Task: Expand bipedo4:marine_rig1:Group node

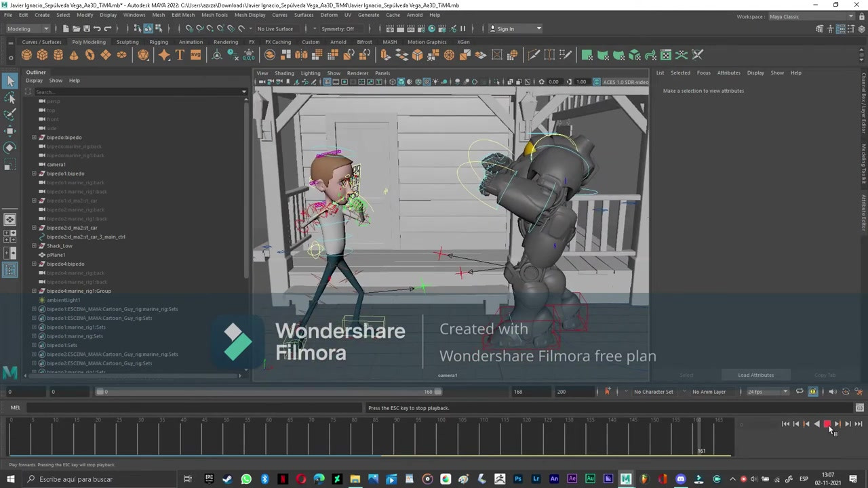Action: [34, 291]
